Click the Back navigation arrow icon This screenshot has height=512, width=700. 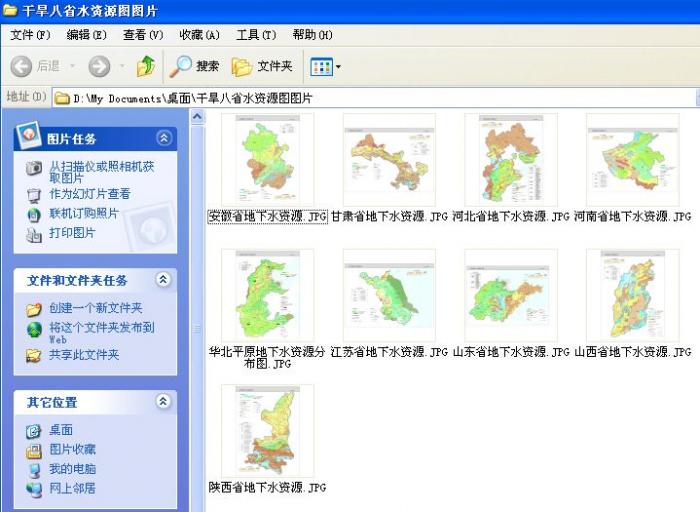point(21,66)
